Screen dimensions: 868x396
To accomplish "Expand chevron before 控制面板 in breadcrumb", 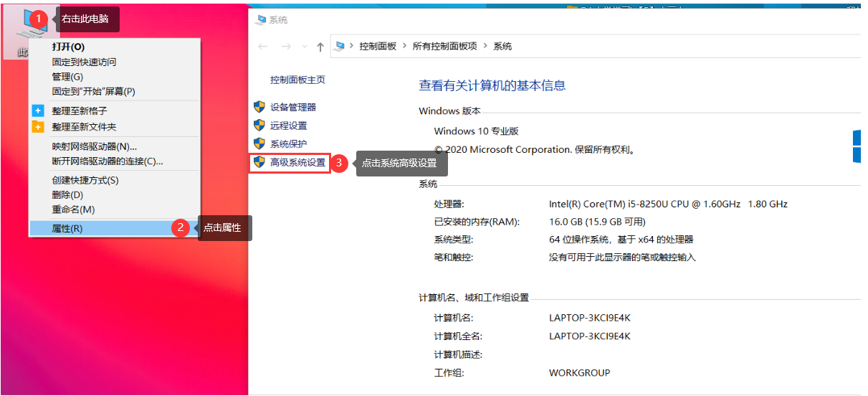I will 352,46.
